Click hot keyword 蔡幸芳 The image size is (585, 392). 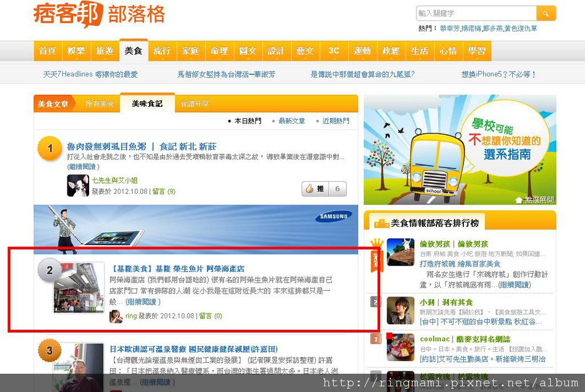[x=450, y=29]
